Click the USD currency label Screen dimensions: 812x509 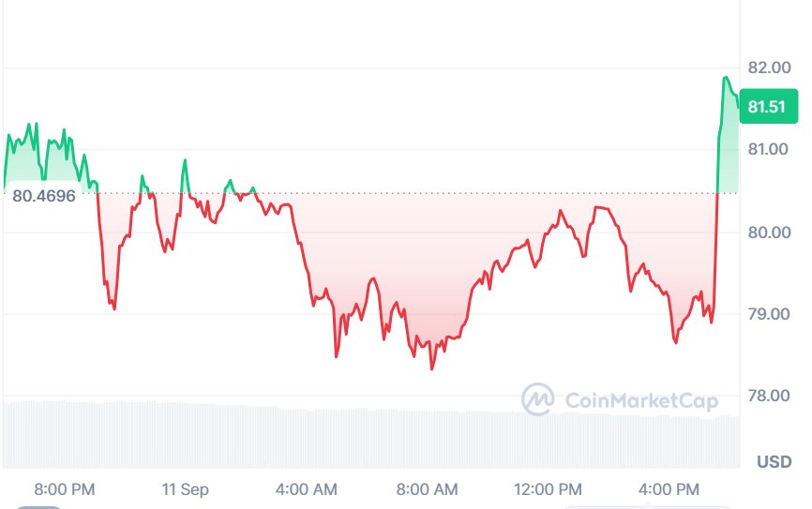[x=774, y=461]
